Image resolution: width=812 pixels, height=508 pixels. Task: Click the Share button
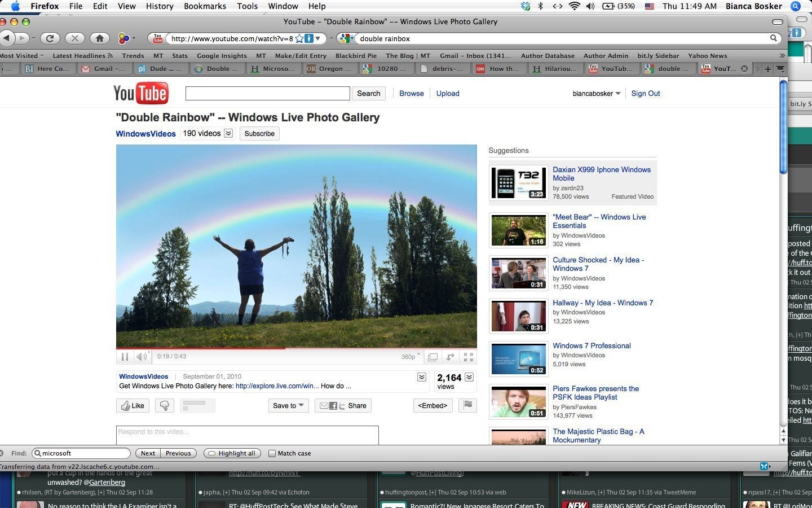[343, 405]
